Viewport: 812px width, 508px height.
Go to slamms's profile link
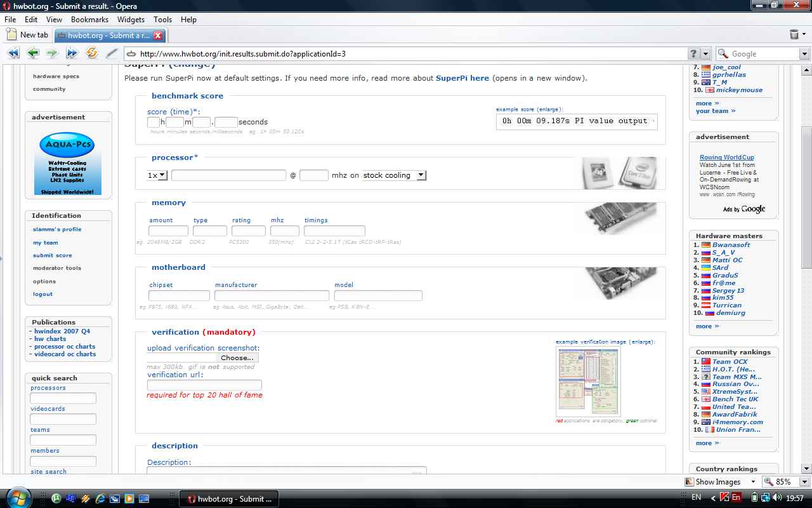[57, 229]
